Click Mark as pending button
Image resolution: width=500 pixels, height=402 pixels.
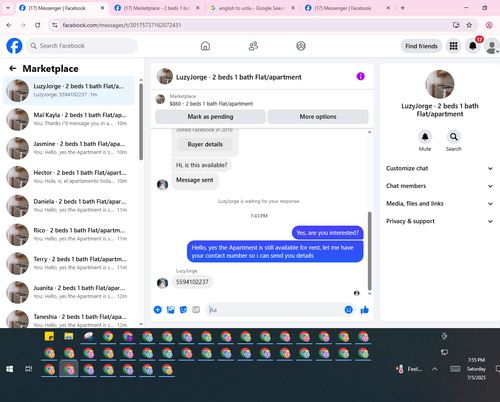point(210,117)
